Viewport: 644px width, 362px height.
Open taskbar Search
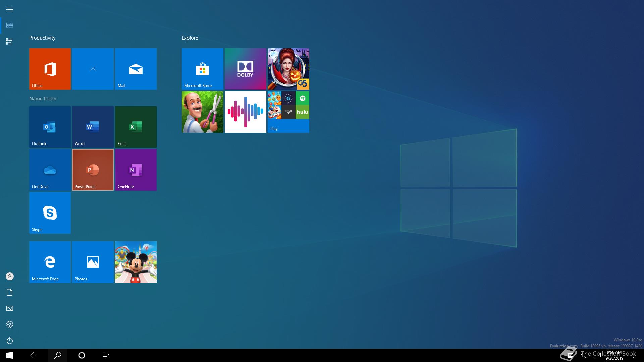pos(58,355)
